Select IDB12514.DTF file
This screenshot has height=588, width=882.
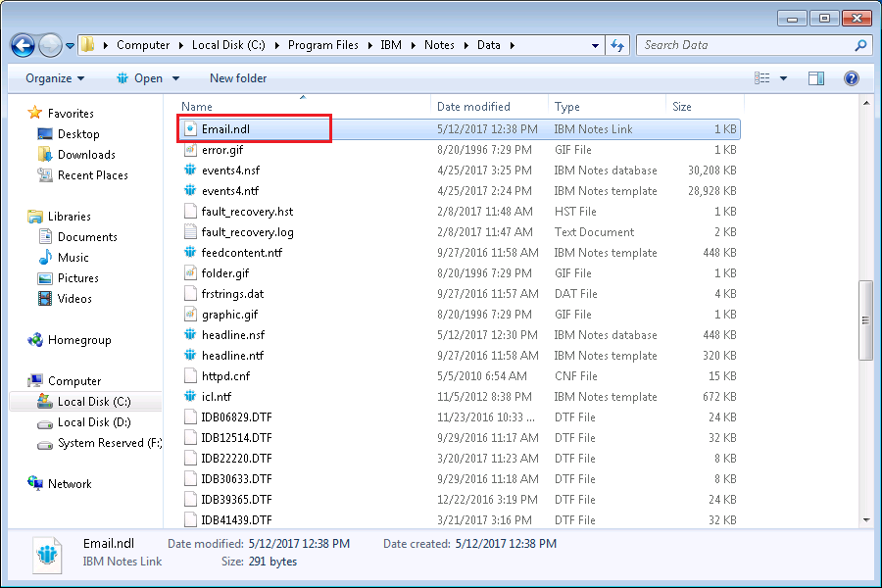tap(236, 438)
